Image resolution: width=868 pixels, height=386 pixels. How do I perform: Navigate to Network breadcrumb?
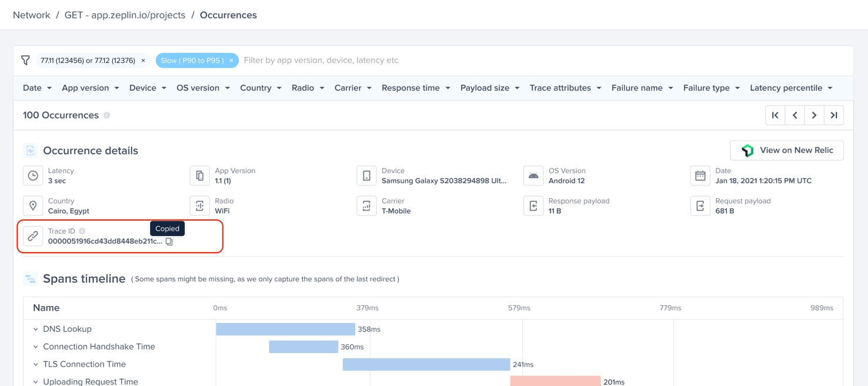click(x=31, y=15)
